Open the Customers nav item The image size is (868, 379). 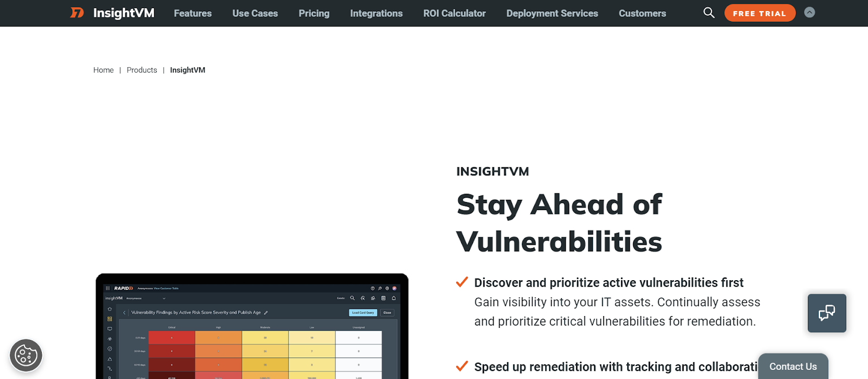click(x=642, y=14)
